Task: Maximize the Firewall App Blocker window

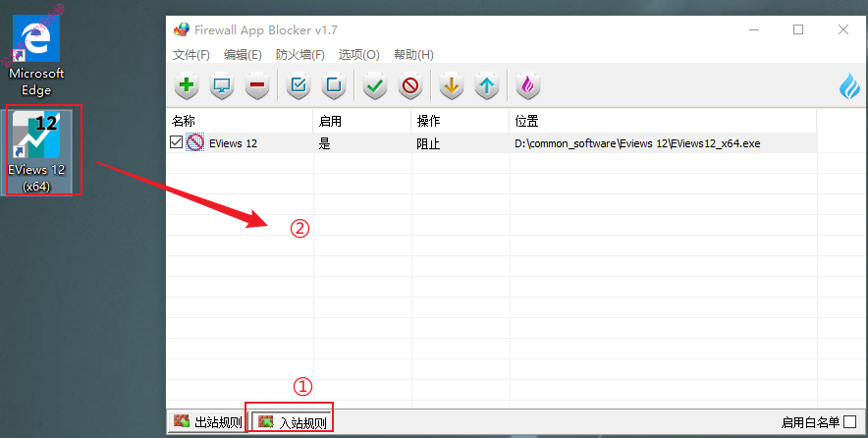Action: click(798, 29)
